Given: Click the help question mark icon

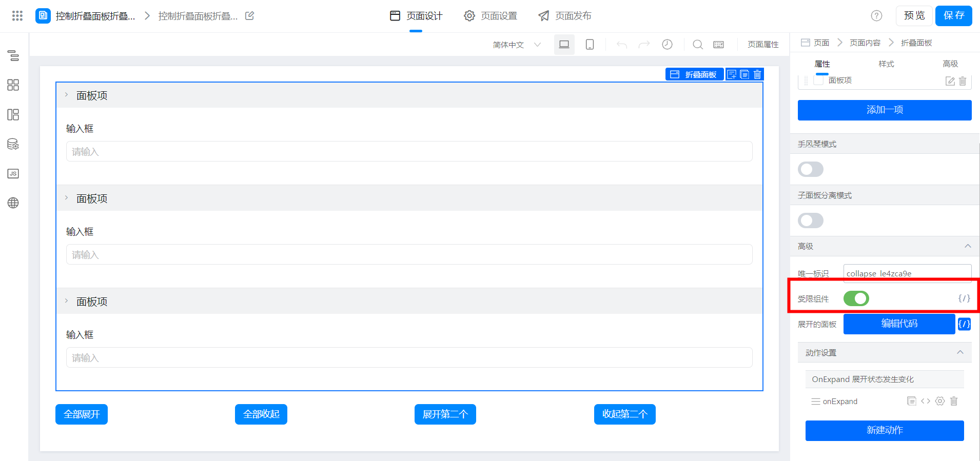Looking at the screenshot, I should [x=876, y=16].
